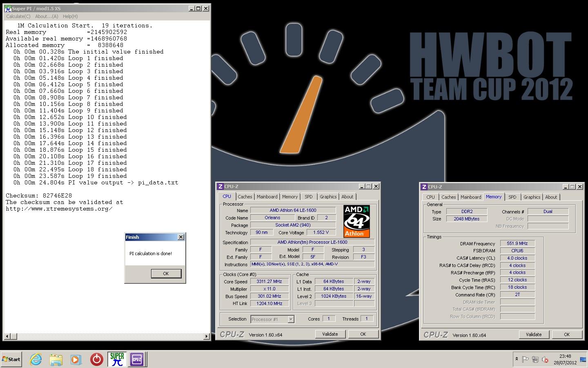588x368 pixels.
Task: Select the About tab in left CPU-Z window
Action: tap(347, 197)
